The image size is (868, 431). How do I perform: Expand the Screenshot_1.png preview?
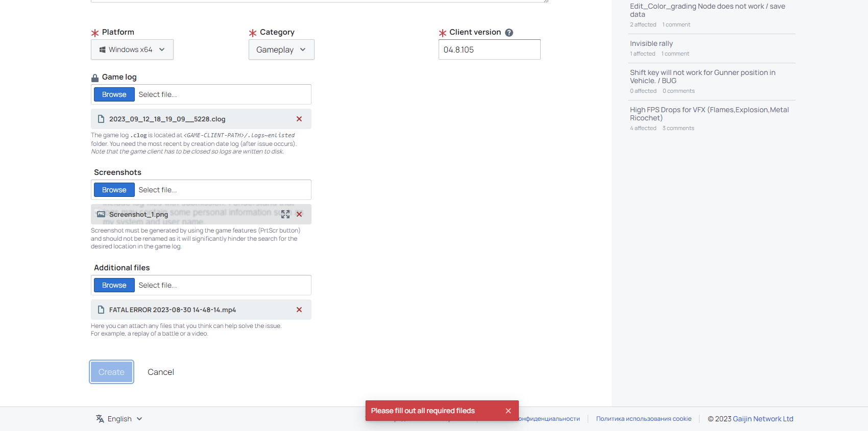(x=285, y=214)
